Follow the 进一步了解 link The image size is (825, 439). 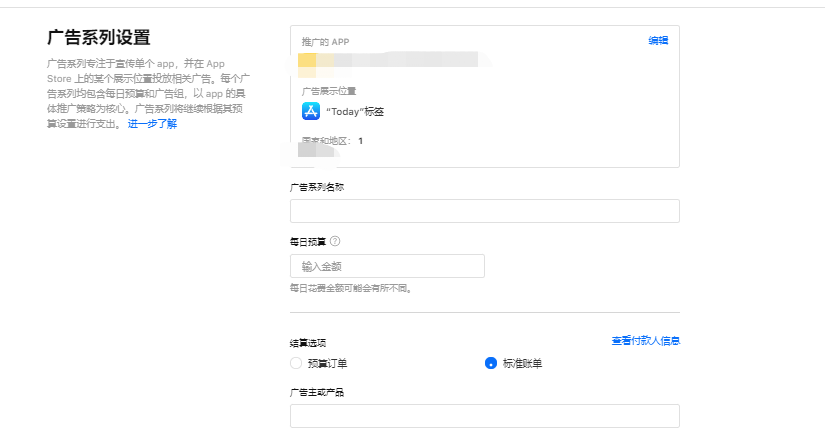(152, 124)
